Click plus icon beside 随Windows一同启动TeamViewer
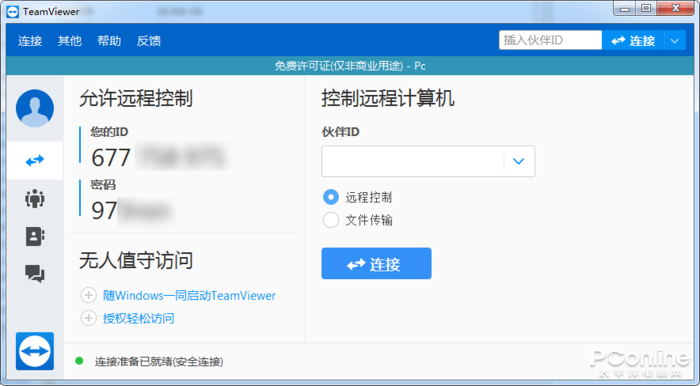The width and height of the screenshot is (700, 386). [x=88, y=295]
